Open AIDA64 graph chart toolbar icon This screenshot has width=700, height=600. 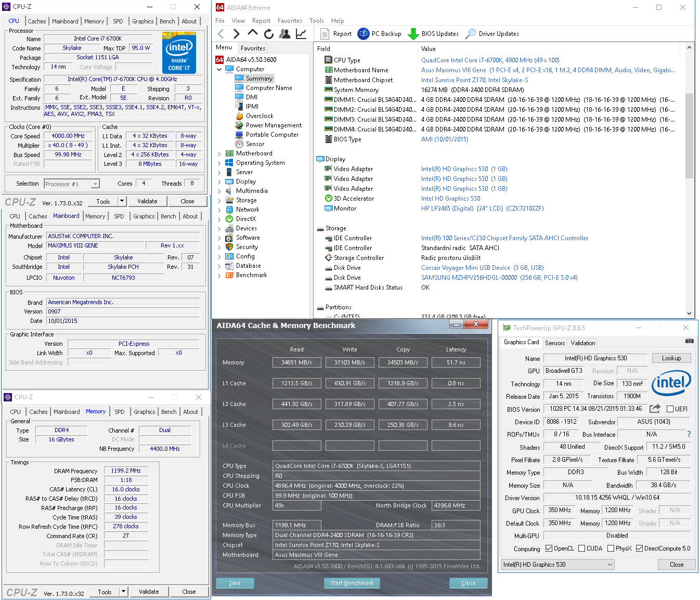(x=301, y=34)
